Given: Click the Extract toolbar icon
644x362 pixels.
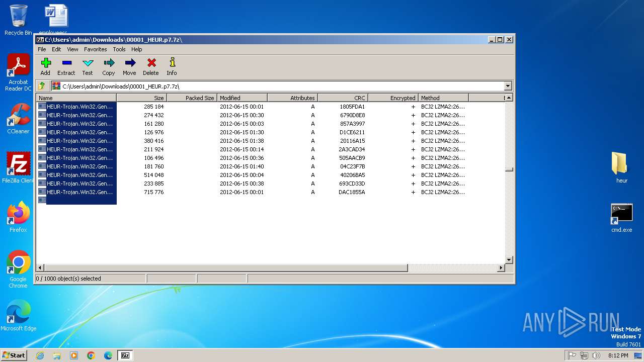Looking at the screenshot, I should 66,66.
